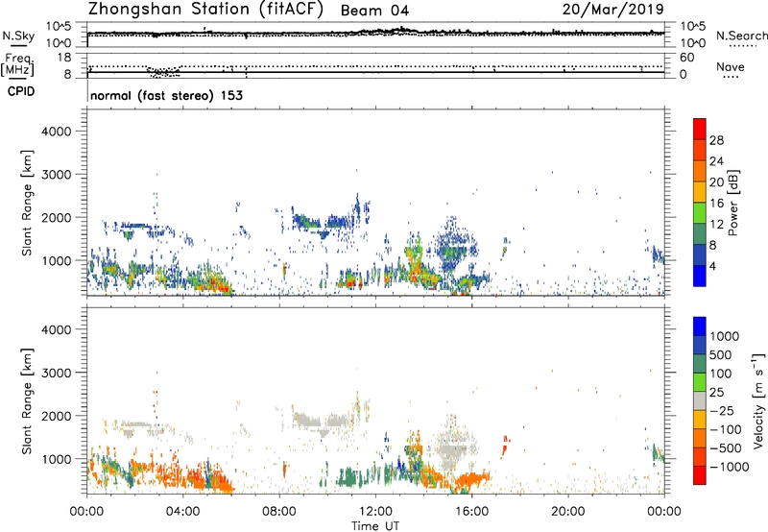
Task: Pick the red top segment of the power colorbar
Action: [x=700, y=129]
